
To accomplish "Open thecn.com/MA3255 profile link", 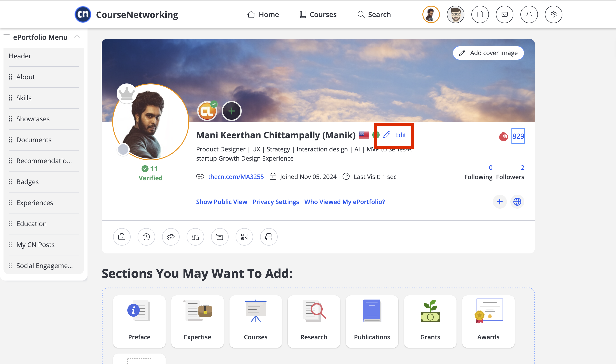I will [236, 177].
